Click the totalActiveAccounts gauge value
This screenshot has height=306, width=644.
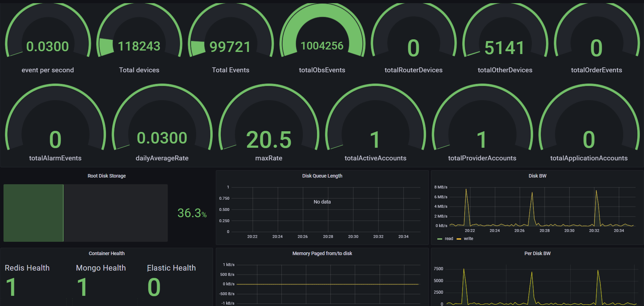pyautogui.click(x=375, y=140)
